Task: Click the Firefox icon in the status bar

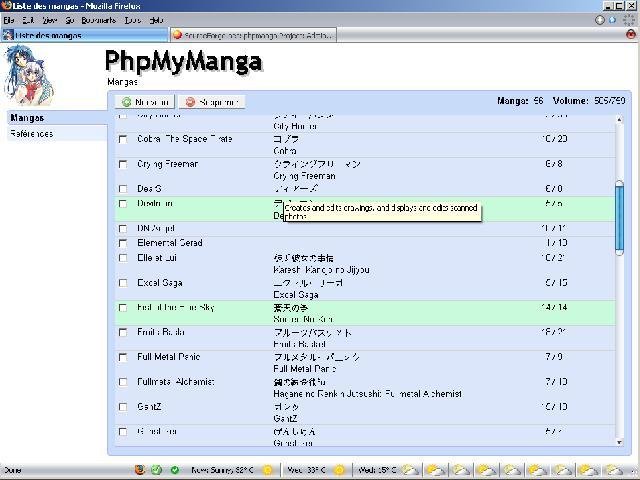Action: (140, 470)
